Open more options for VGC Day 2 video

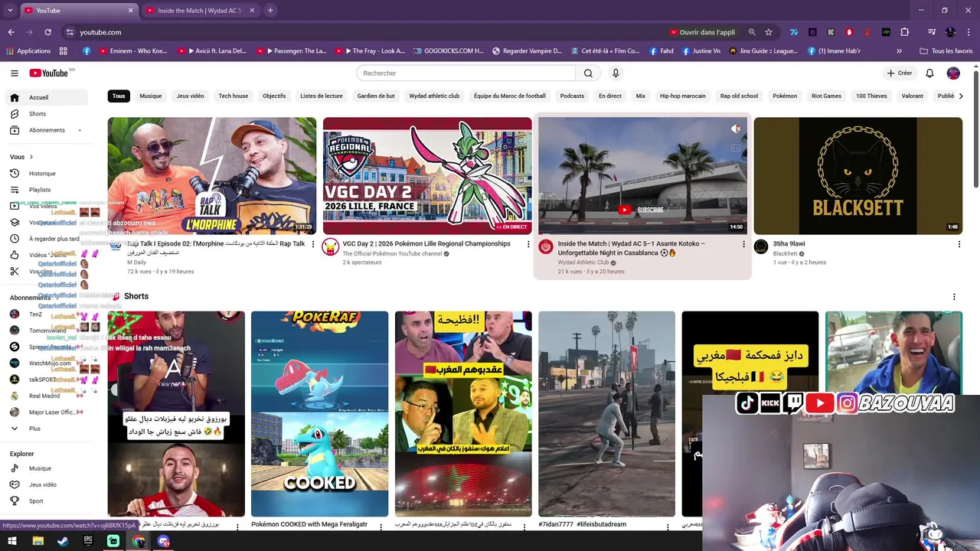[528, 244]
